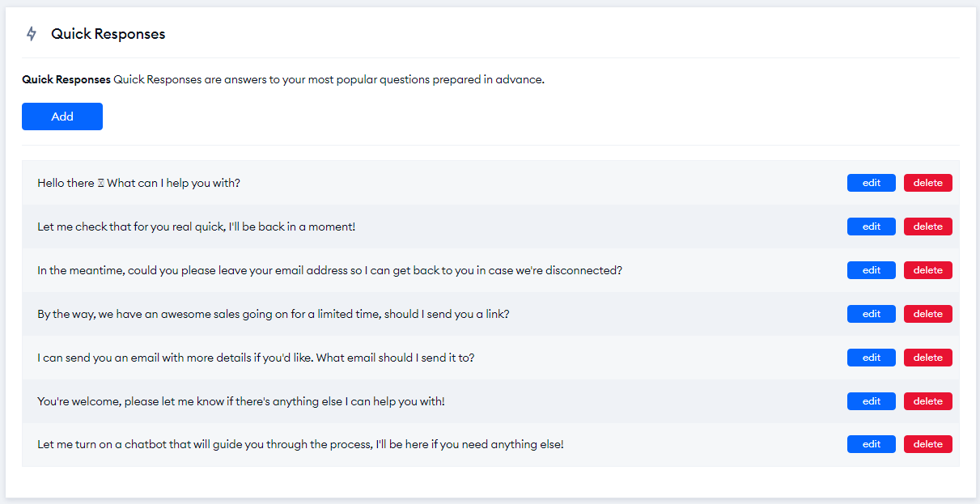Edit the 'Hello there' greeting response
The height and width of the screenshot is (504, 980).
click(x=871, y=183)
